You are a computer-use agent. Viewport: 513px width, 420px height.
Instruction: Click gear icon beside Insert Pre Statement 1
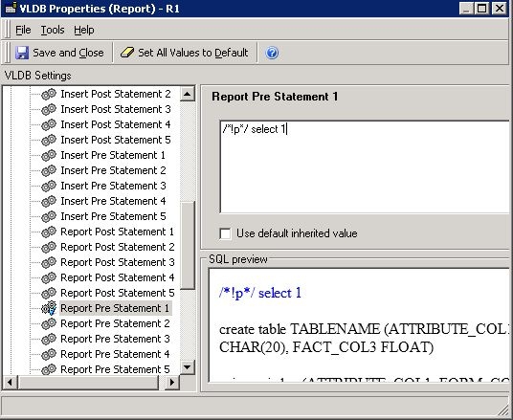pyautogui.click(x=49, y=155)
